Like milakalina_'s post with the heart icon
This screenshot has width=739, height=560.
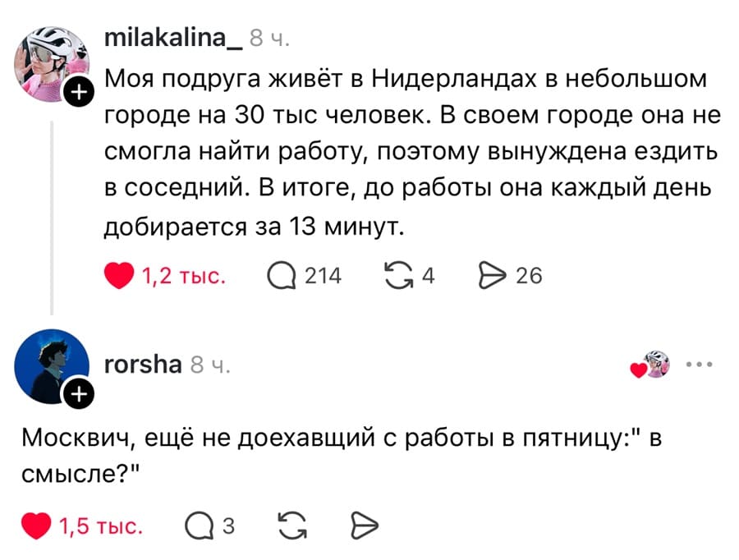coord(120,276)
